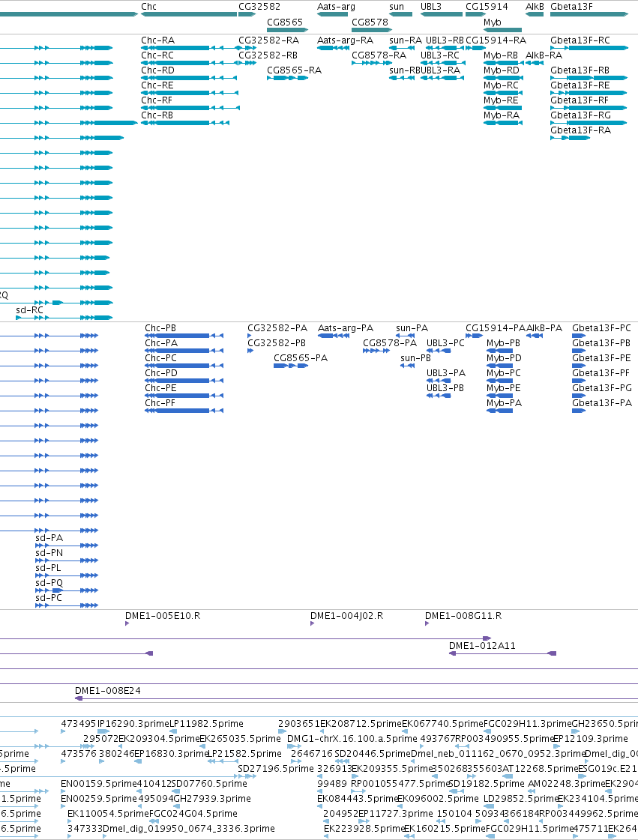Open protein Myb-PA
Viewport: 638px width, 840px height.
pyautogui.click(x=504, y=403)
